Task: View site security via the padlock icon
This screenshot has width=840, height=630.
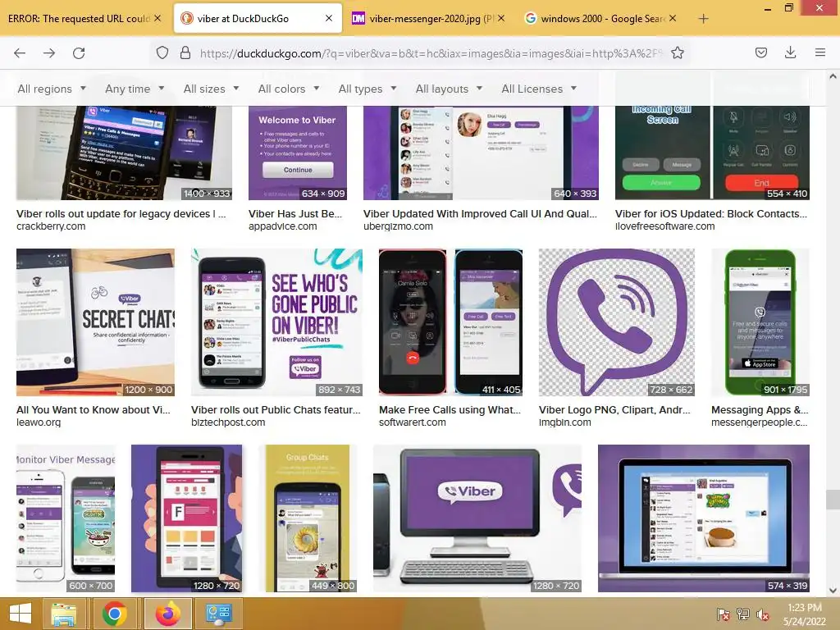Action: pyautogui.click(x=185, y=52)
